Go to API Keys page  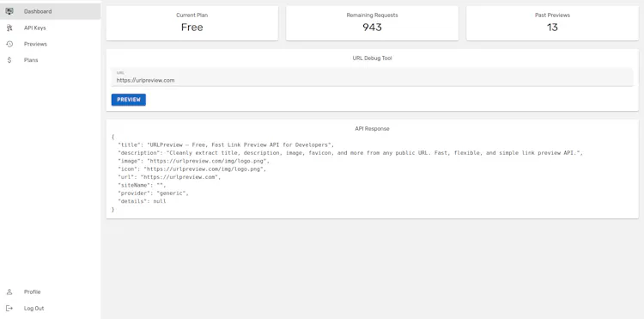coord(50,28)
